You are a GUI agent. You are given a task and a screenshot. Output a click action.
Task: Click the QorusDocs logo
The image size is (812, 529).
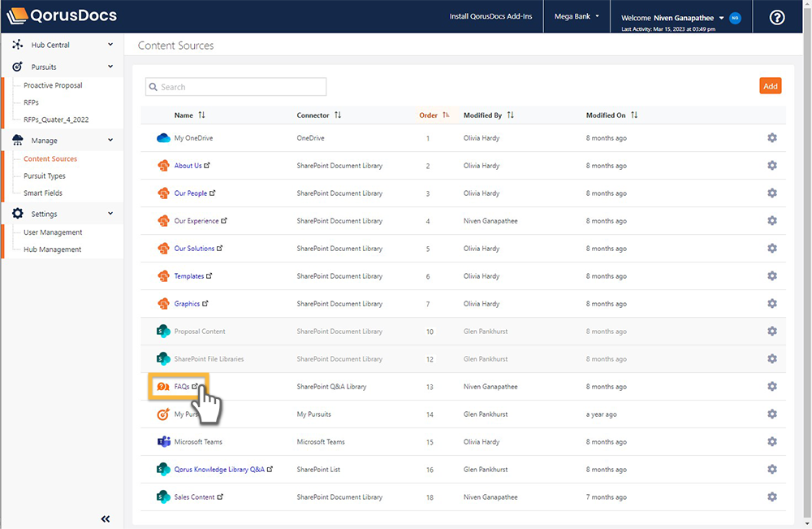[x=62, y=16]
